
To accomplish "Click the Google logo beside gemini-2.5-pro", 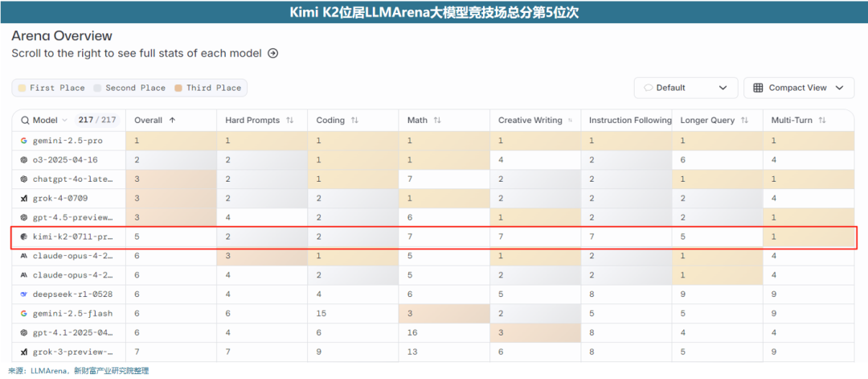I will [24, 141].
